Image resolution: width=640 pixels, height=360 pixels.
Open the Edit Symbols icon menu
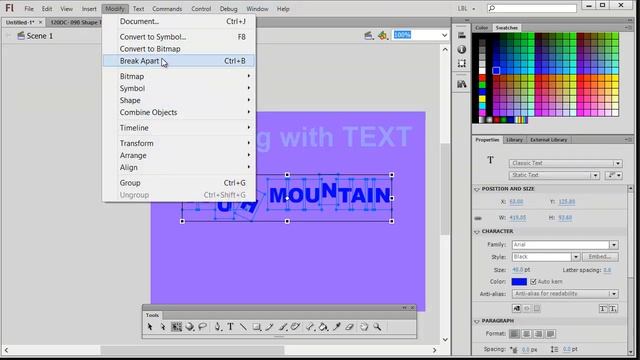(382, 36)
